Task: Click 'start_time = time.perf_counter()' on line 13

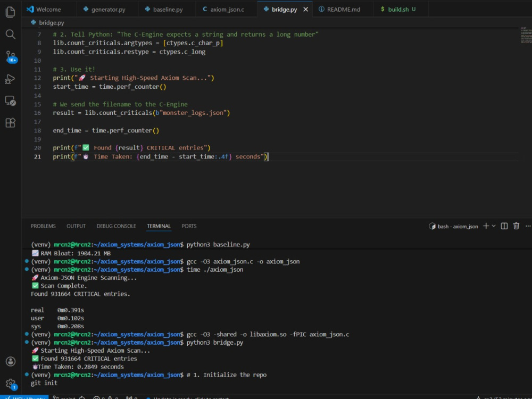Action: point(110,87)
